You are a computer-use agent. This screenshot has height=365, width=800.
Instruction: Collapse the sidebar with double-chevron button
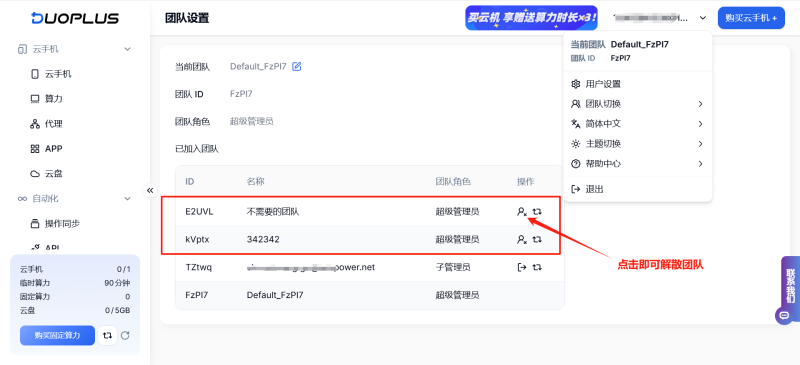pyautogui.click(x=150, y=190)
